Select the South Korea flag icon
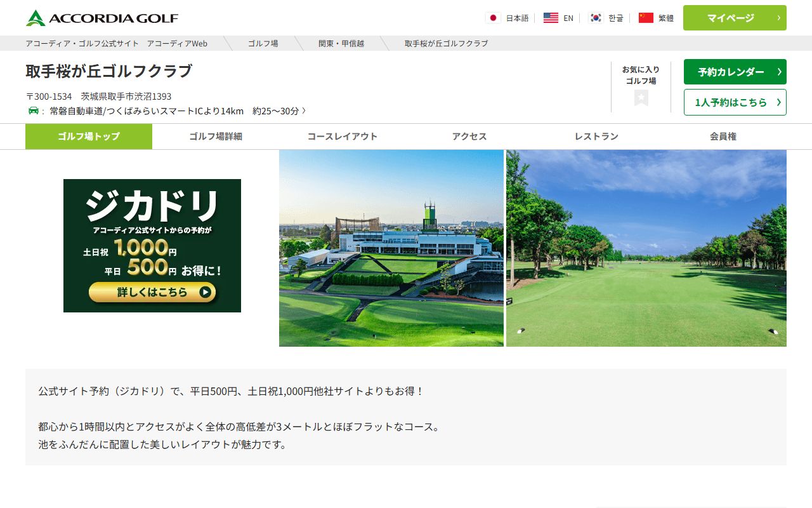The image size is (812, 508). click(x=595, y=18)
